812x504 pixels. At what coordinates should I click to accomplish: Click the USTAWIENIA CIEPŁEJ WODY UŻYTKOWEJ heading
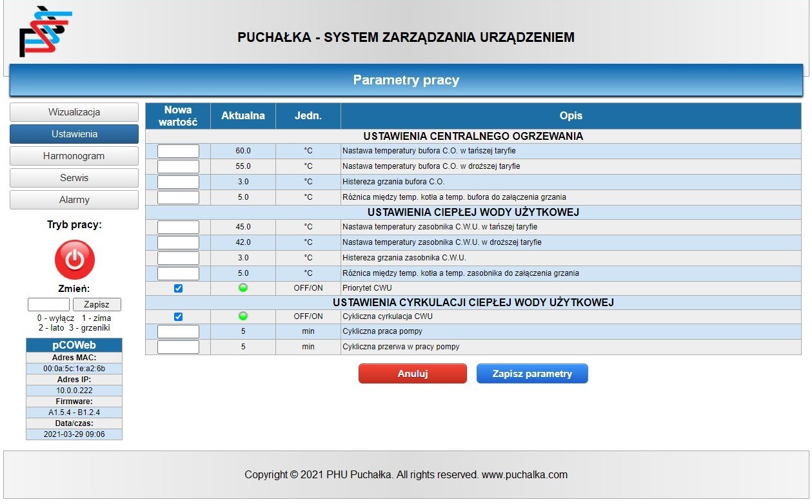pos(473,212)
